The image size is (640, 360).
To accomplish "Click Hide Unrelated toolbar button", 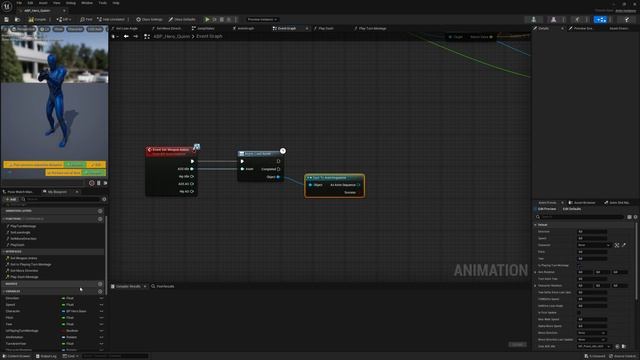I will point(111,19).
